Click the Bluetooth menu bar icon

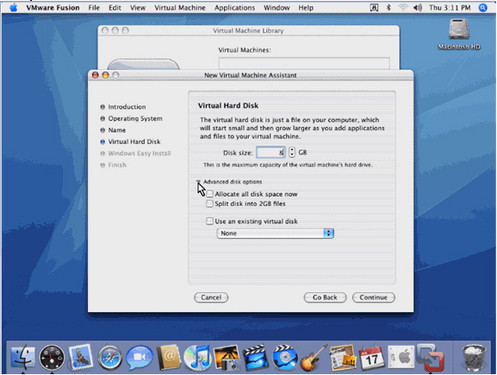tap(388, 8)
